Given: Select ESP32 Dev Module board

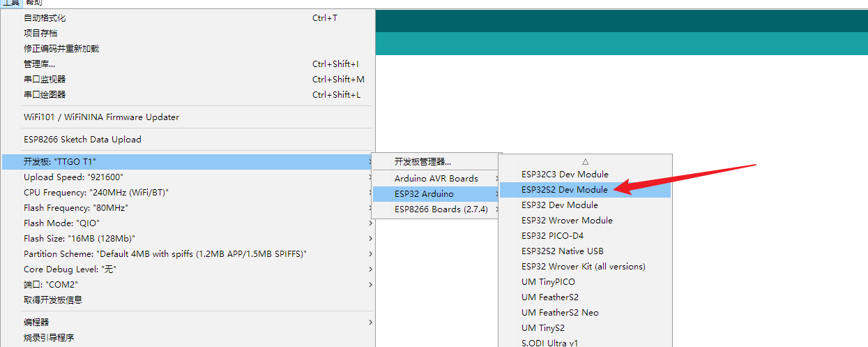Looking at the screenshot, I should pyautogui.click(x=586, y=205).
